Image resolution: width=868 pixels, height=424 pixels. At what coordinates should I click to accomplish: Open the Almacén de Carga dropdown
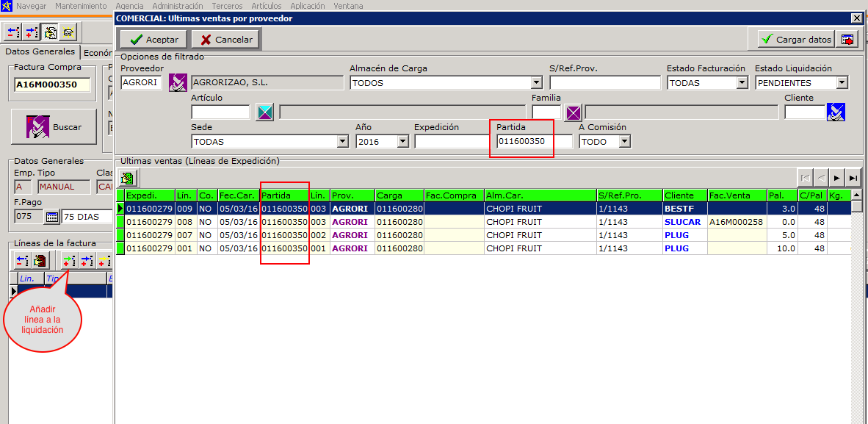(x=536, y=83)
